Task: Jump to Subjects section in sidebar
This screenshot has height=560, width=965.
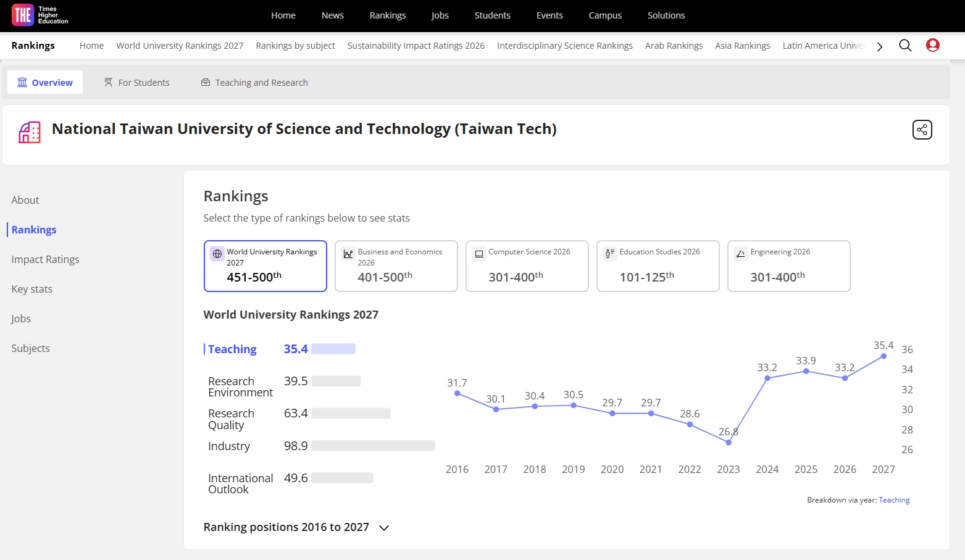Action: coord(31,348)
